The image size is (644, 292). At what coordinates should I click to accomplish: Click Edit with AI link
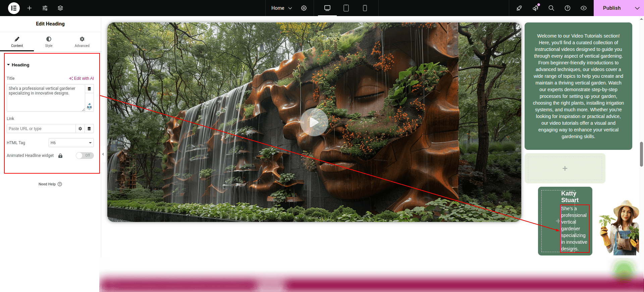82,78
